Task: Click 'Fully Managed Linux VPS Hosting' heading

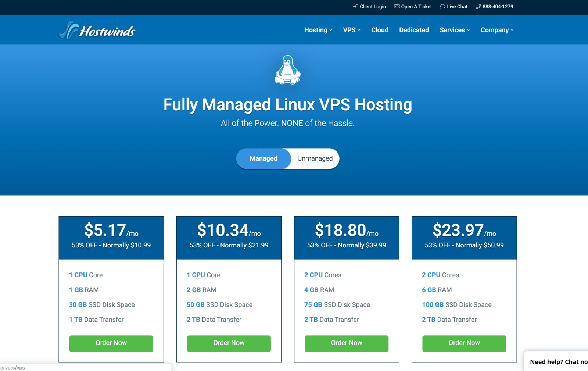Action: (288, 105)
